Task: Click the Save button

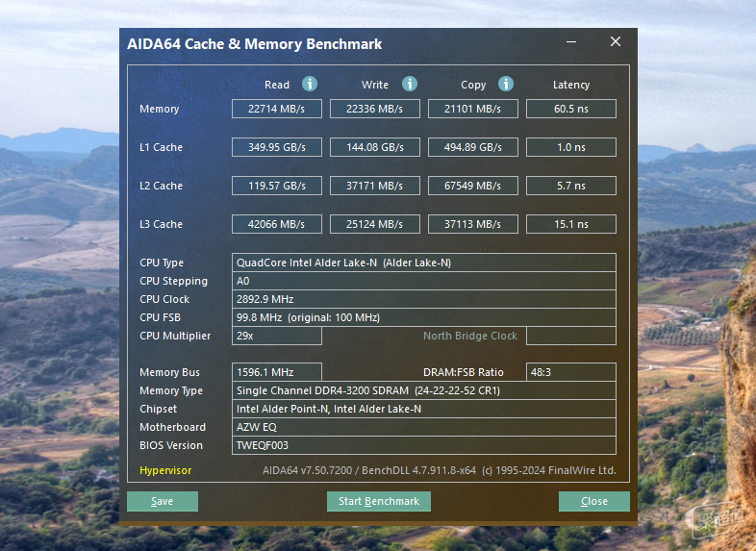Action: pyautogui.click(x=163, y=501)
